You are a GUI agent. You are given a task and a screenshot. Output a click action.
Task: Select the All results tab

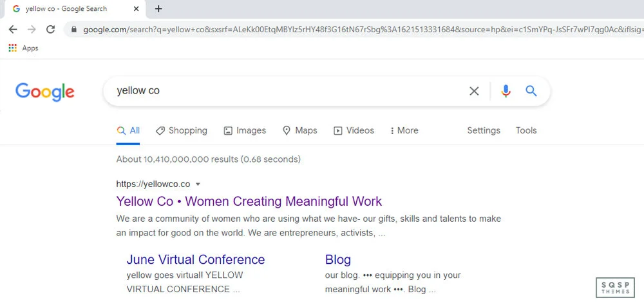(x=128, y=131)
